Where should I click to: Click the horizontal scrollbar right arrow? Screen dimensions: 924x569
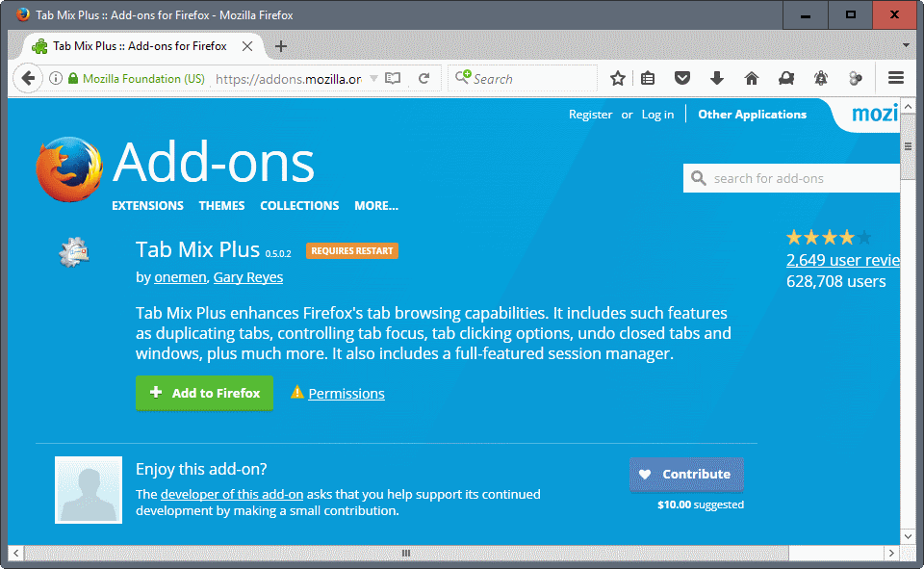891,553
